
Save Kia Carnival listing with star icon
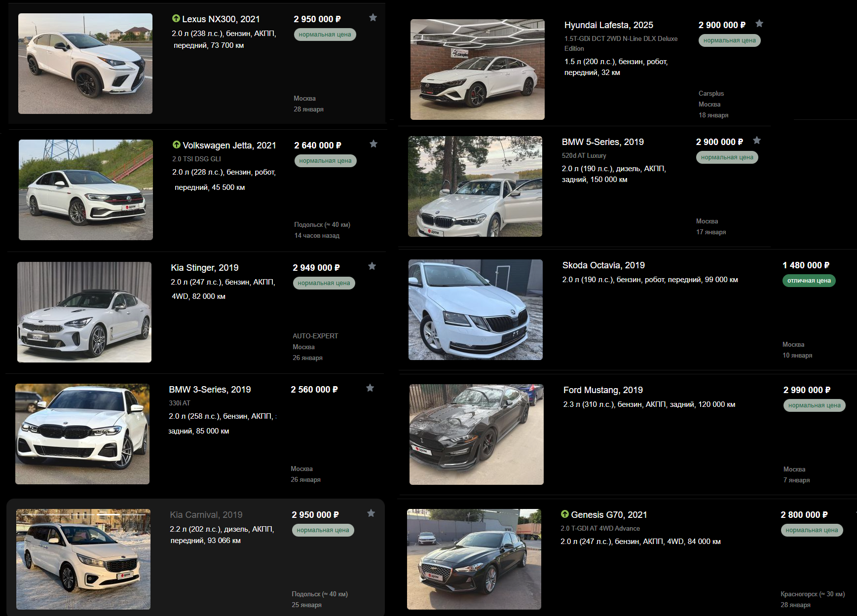click(x=371, y=513)
